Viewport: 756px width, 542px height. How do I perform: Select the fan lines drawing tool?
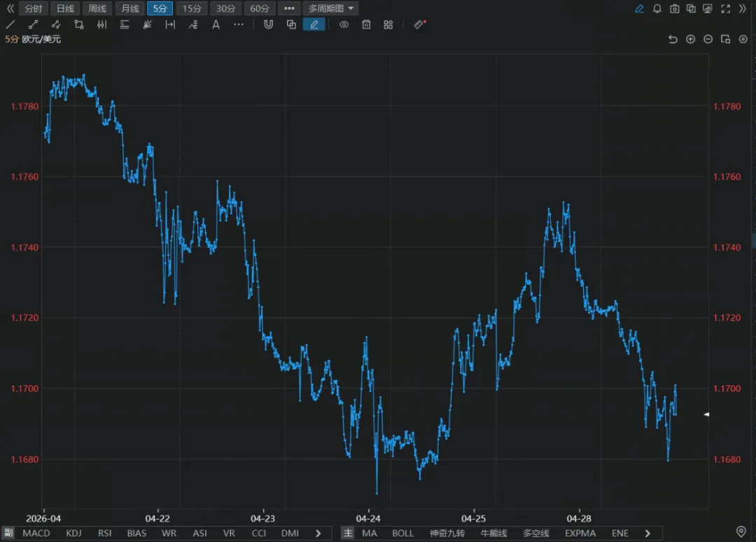pyautogui.click(x=147, y=25)
